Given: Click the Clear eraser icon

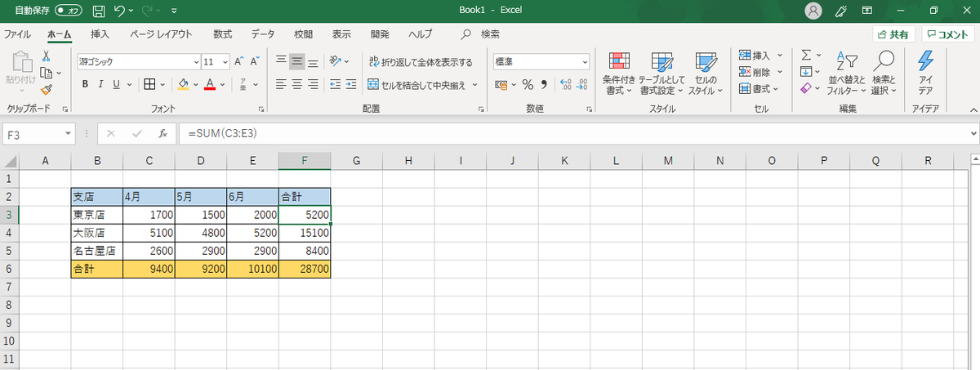Looking at the screenshot, I should 806,88.
